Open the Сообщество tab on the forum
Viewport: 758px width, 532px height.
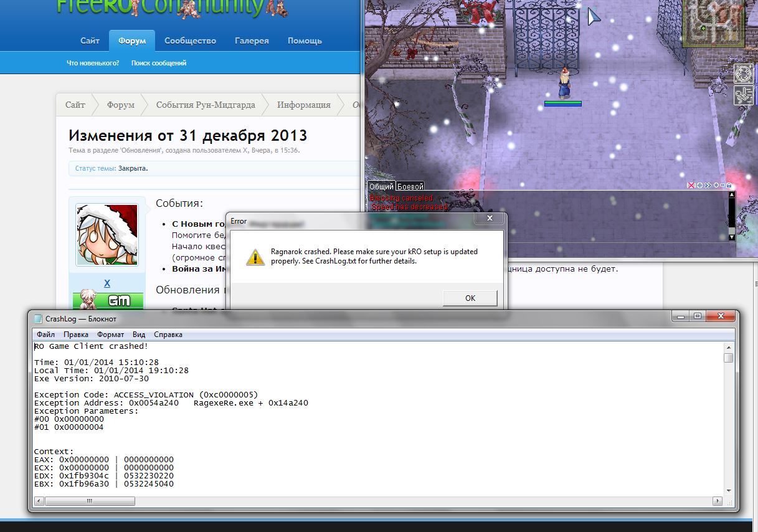(x=190, y=40)
